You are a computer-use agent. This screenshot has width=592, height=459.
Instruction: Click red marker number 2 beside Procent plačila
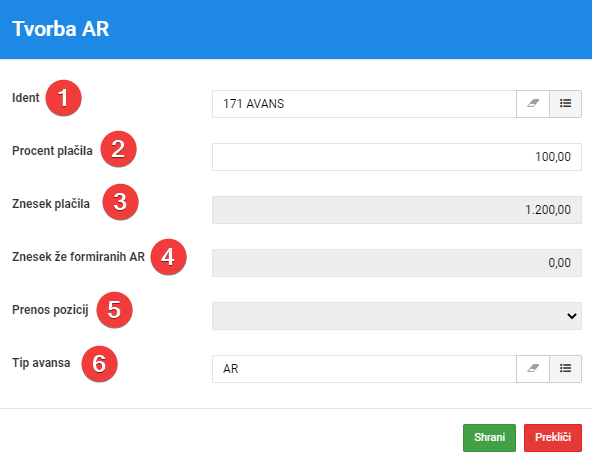pos(118,149)
